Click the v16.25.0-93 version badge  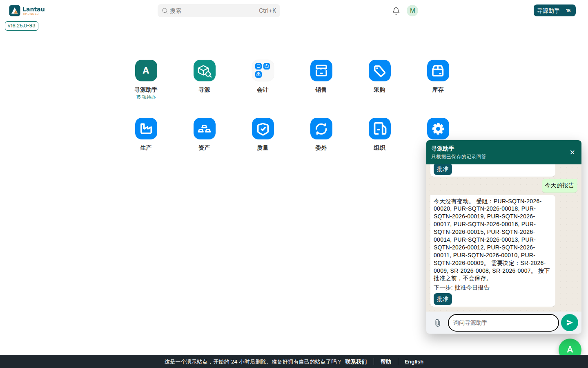[22, 26]
